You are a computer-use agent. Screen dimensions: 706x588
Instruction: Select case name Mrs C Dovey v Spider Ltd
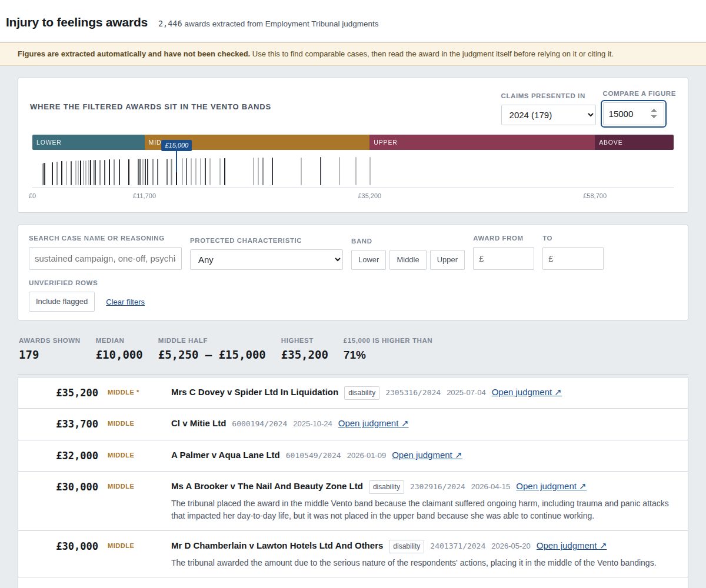255,392
